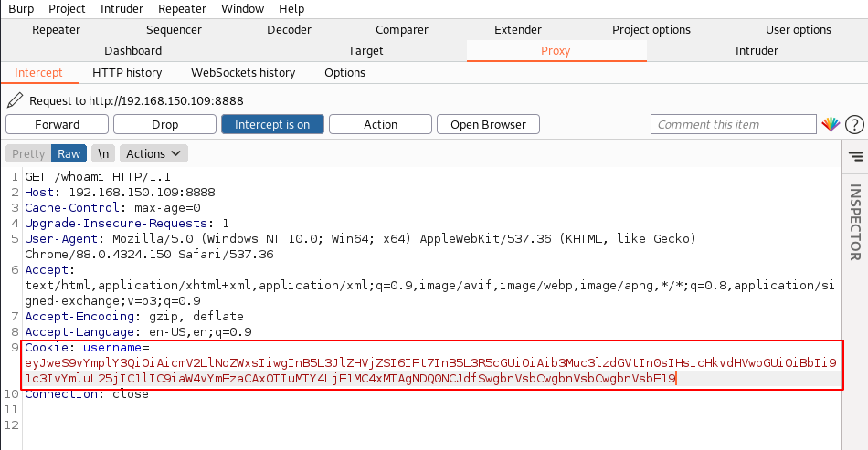Viewport: 868px width, 450px height.
Task: Drop the intercepted request
Action: (x=164, y=124)
